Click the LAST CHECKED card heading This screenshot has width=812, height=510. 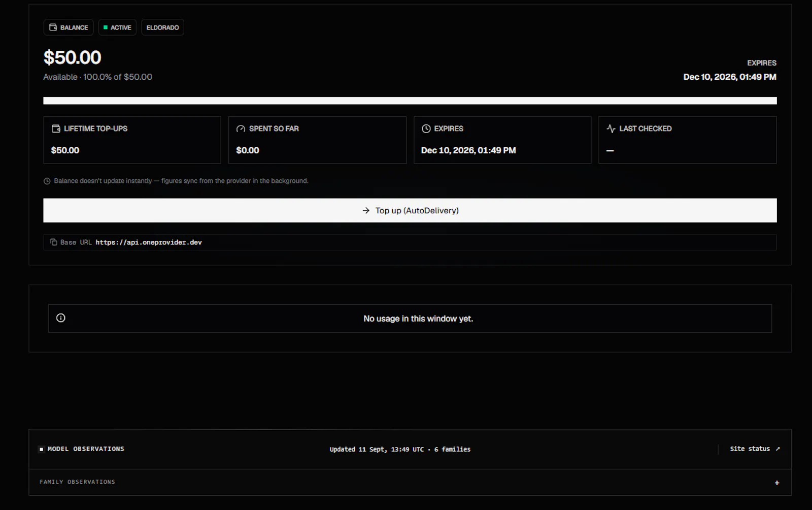pyautogui.click(x=646, y=129)
